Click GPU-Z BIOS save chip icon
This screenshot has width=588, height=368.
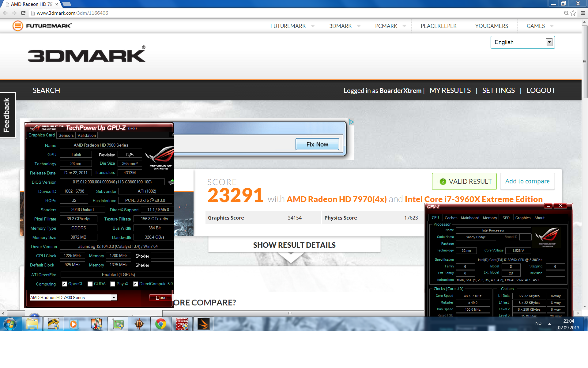171,182
